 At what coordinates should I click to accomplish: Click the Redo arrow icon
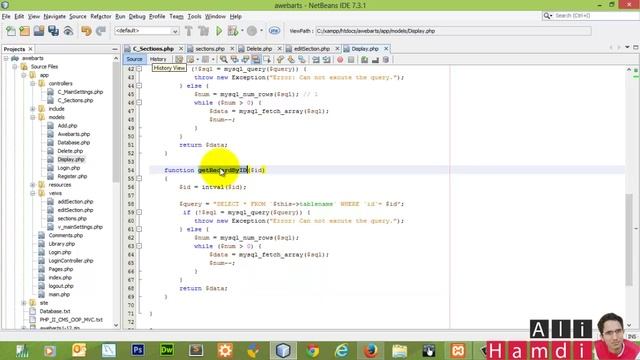coord(100,31)
